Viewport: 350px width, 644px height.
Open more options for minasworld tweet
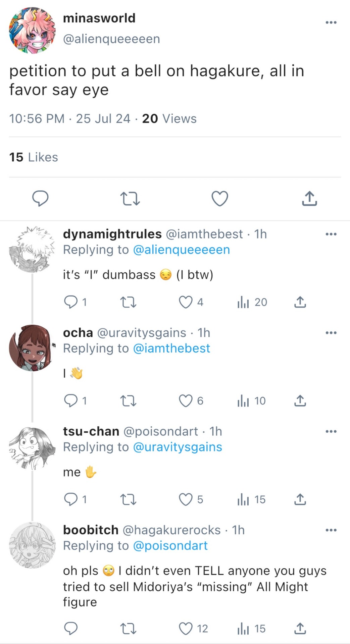click(x=331, y=22)
